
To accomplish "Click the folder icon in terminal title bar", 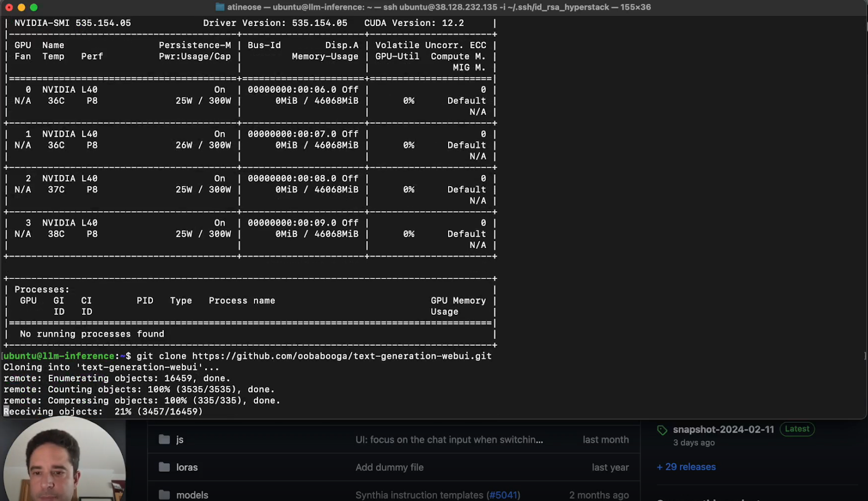I will [x=220, y=7].
